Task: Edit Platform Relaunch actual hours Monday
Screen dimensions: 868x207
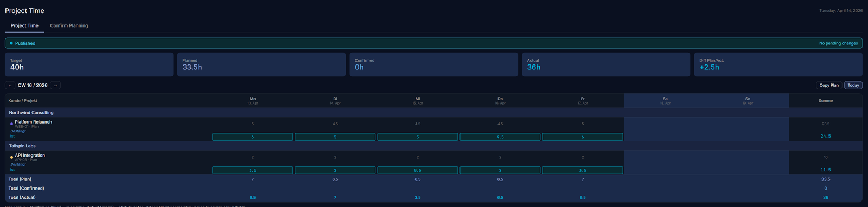Action: [x=252, y=137]
